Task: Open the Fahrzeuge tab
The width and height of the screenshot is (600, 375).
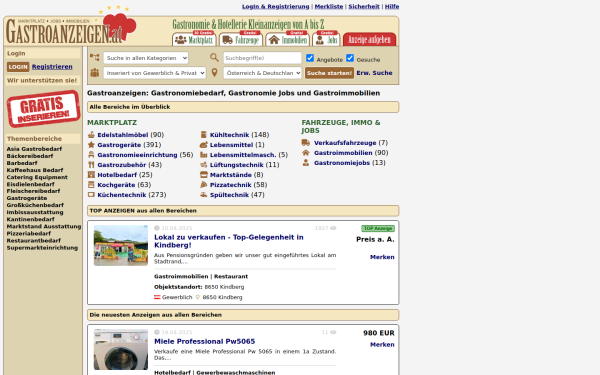Action: tap(241, 39)
